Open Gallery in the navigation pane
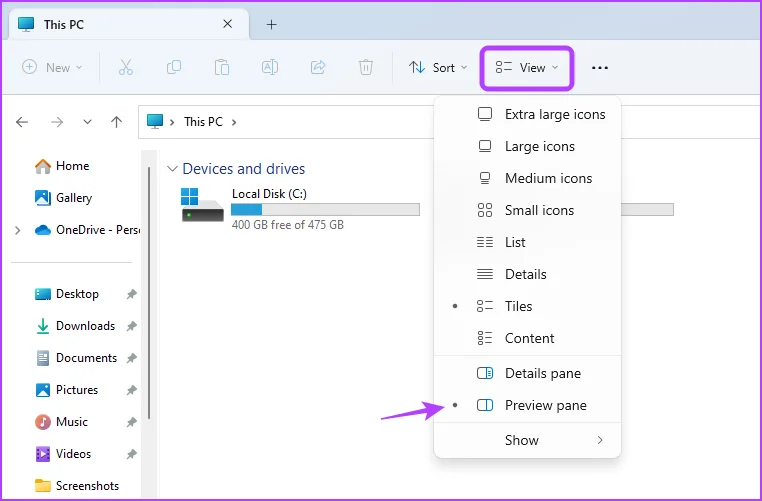 click(63, 198)
